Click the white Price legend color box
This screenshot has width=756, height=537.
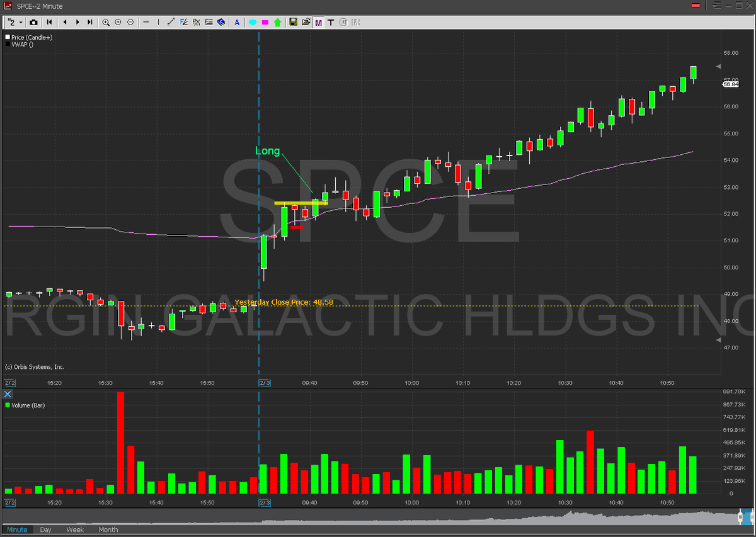[8, 38]
